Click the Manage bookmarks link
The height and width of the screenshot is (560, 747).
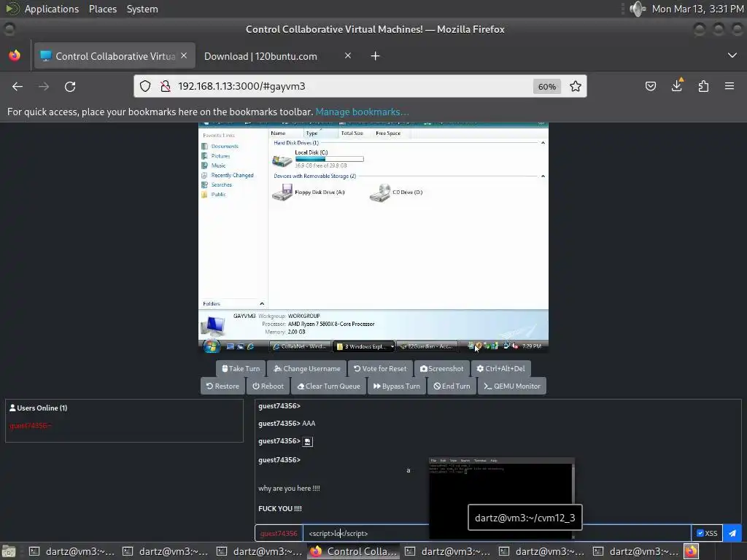[x=362, y=112]
